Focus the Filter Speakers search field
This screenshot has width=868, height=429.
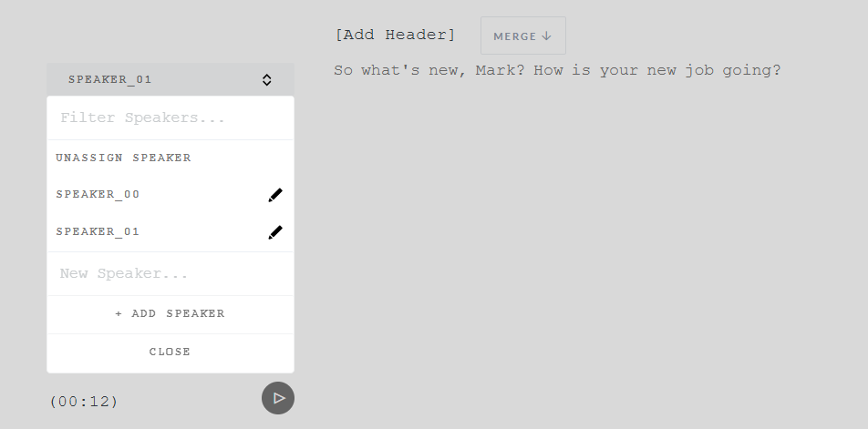[x=170, y=117]
